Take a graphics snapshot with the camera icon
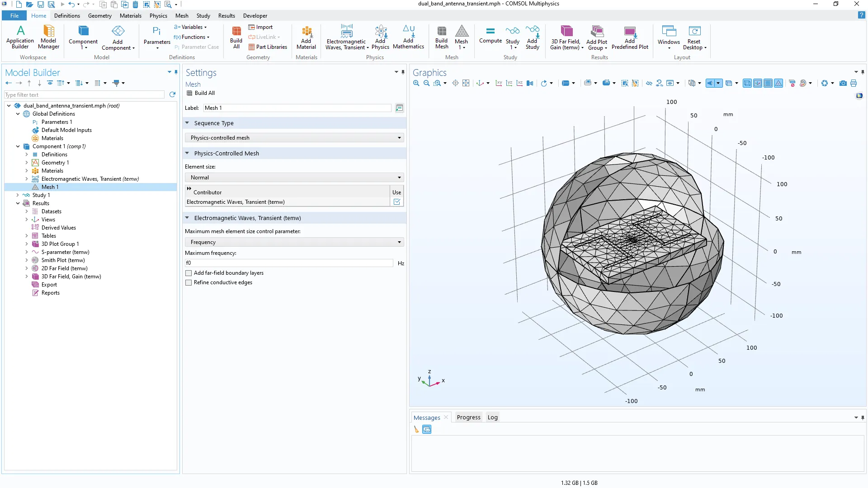 (x=843, y=83)
